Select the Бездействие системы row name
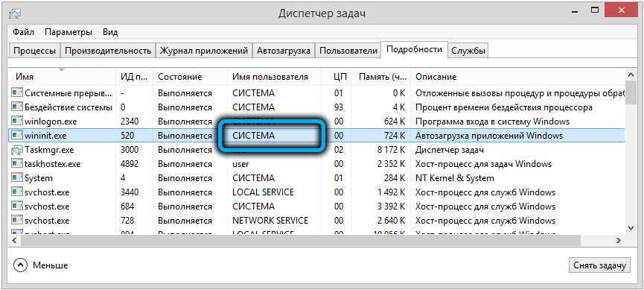This screenshot has height=290, width=644. pos(68,107)
